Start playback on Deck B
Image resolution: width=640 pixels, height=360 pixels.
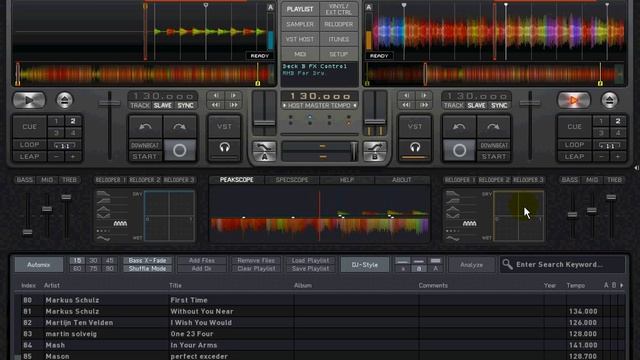[x=573, y=100]
